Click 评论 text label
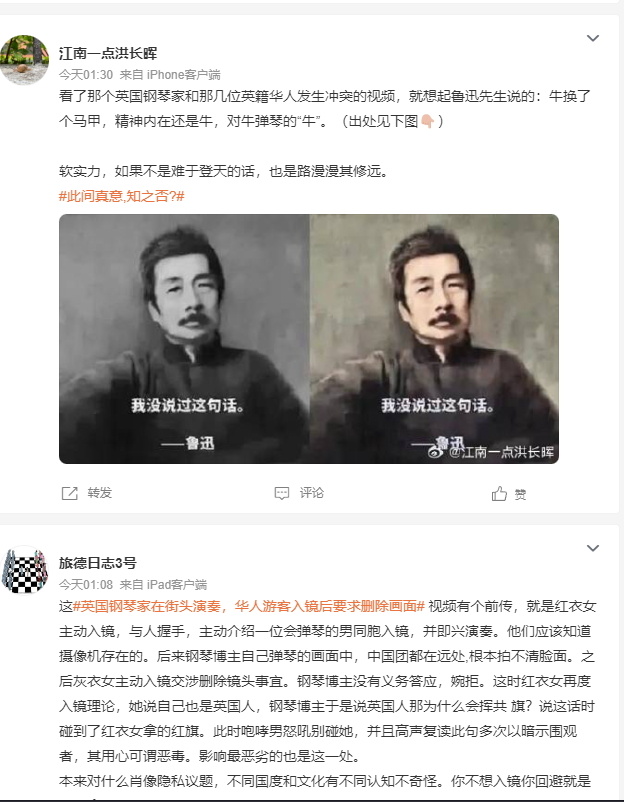The image size is (624, 802). coord(312,493)
